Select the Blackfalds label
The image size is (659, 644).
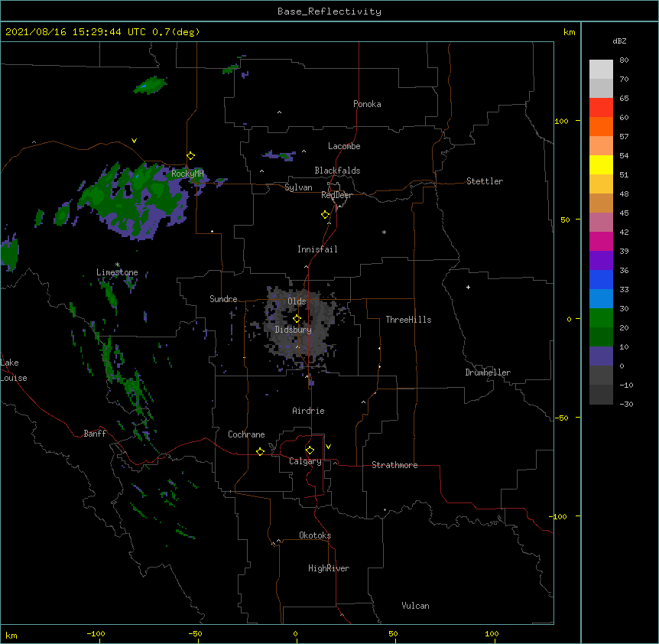pyautogui.click(x=337, y=171)
